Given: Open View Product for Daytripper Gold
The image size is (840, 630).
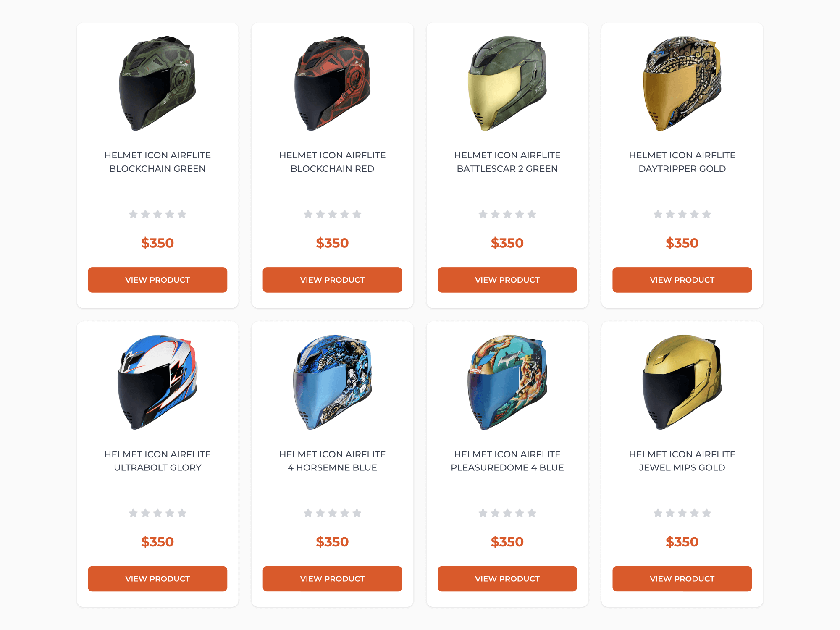Looking at the screenshot, I should click(x=682, y=280).
